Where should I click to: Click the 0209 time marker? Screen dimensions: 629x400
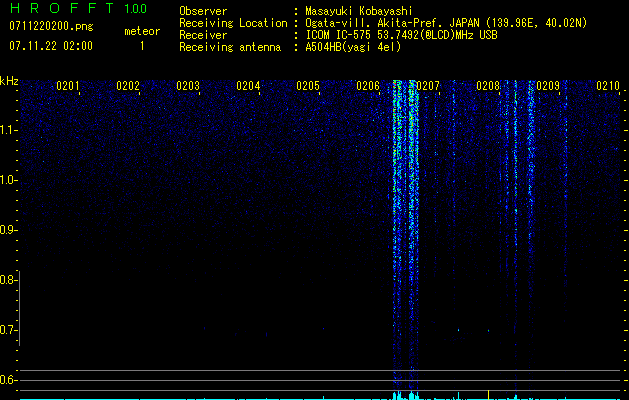548,86
